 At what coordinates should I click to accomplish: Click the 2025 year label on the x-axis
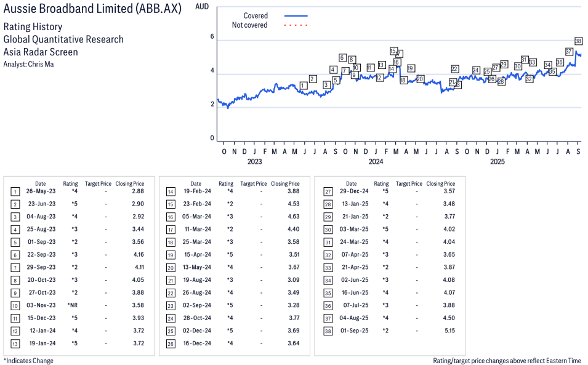click(497, 161)
